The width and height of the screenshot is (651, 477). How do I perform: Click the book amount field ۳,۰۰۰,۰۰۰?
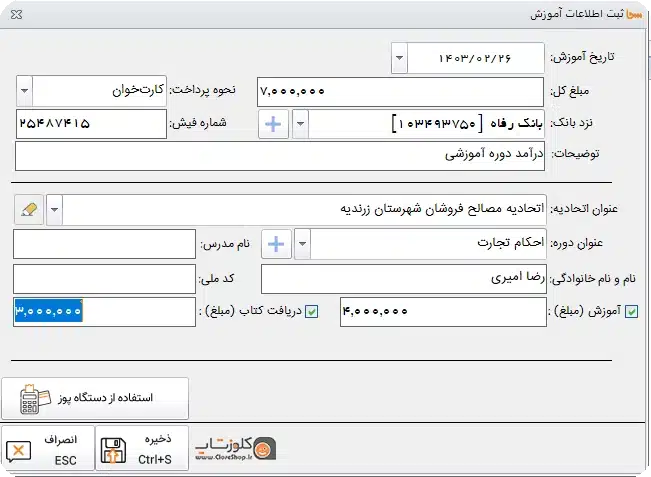pos(104,312)
